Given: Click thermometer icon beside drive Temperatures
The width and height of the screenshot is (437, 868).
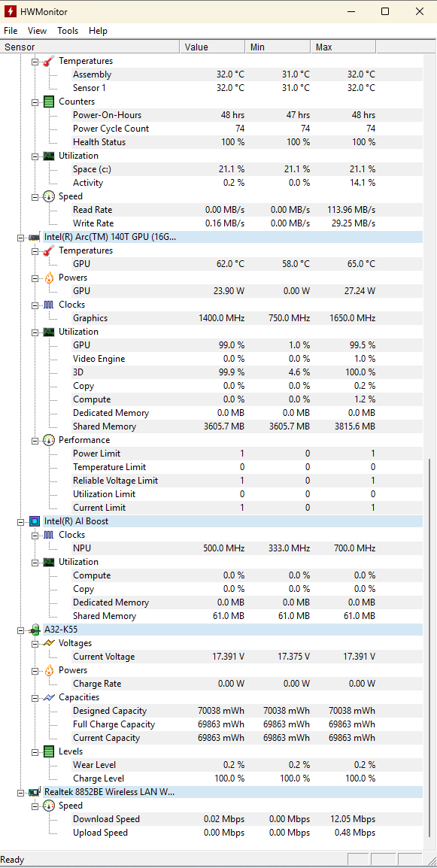Looking at the screenshot, I should click(x=50, y=61).
